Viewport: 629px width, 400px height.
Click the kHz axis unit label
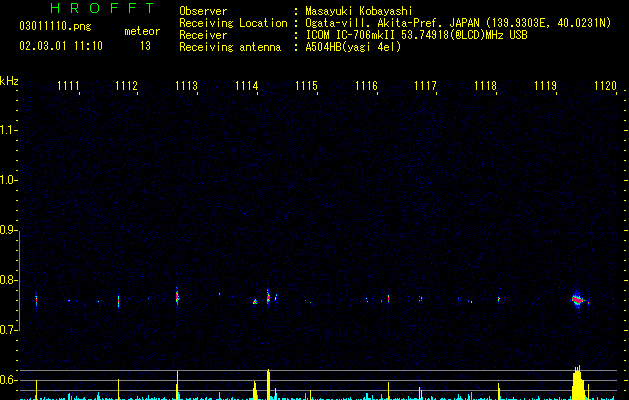click(x=9, y=81)
